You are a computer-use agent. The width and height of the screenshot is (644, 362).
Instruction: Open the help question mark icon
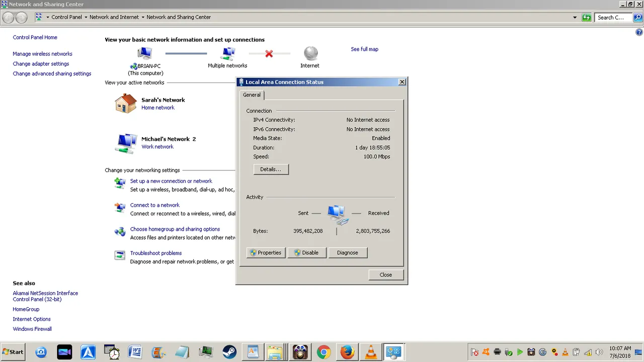[639, 32]
